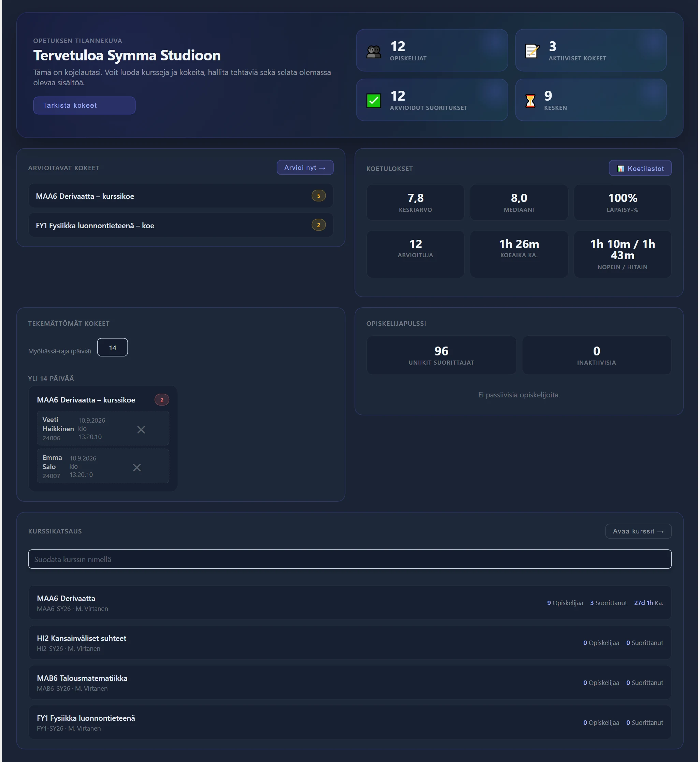Click the 100% Läpäisy-% tile
Image resolution: width=700 pixels, height=762 pixels.
click(622, 203)
